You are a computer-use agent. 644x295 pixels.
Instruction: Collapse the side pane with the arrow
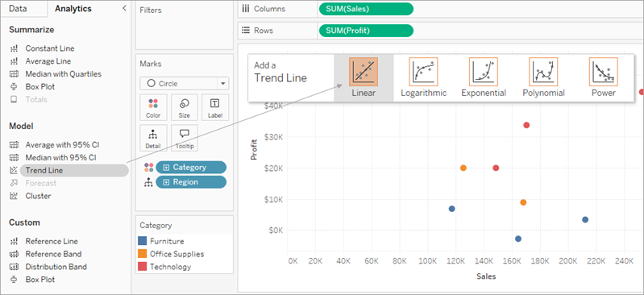(x=124, y=8)
